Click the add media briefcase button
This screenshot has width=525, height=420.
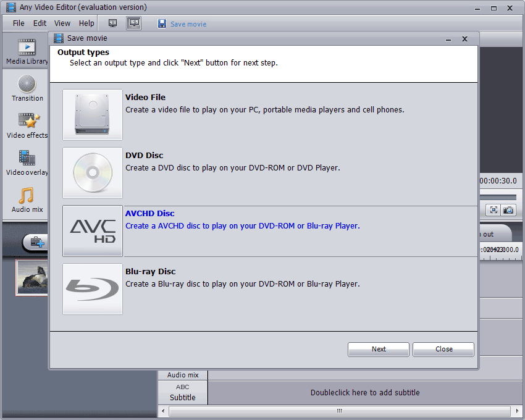pos(36,242)
